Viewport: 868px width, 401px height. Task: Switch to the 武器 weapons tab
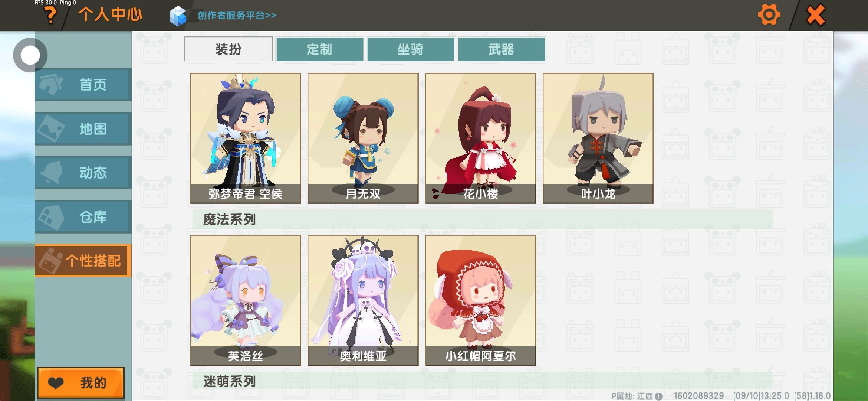pyautogui.click(x=502, y=49)
